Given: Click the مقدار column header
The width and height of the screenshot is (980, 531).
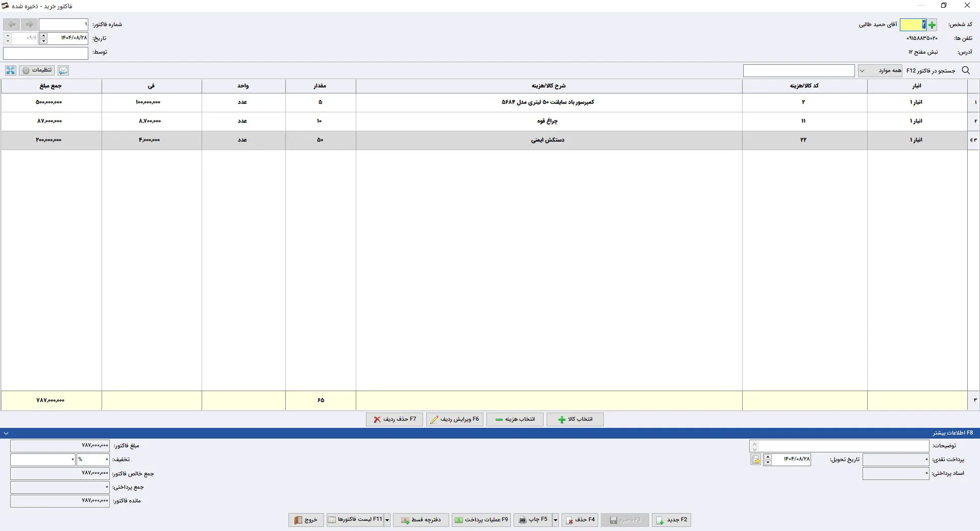Looking at the screenshot, I should tap(320, 86).
